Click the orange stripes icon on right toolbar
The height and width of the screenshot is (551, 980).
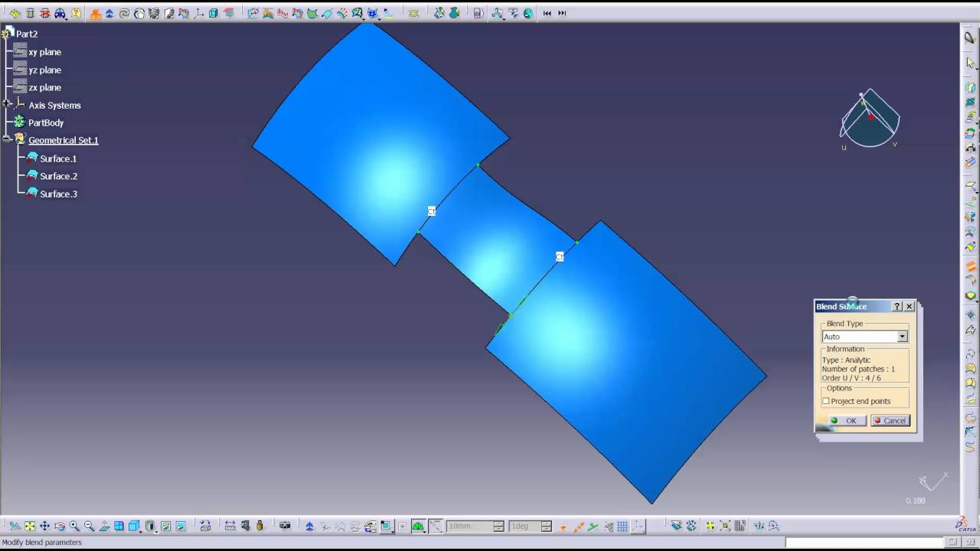point(970,267)
